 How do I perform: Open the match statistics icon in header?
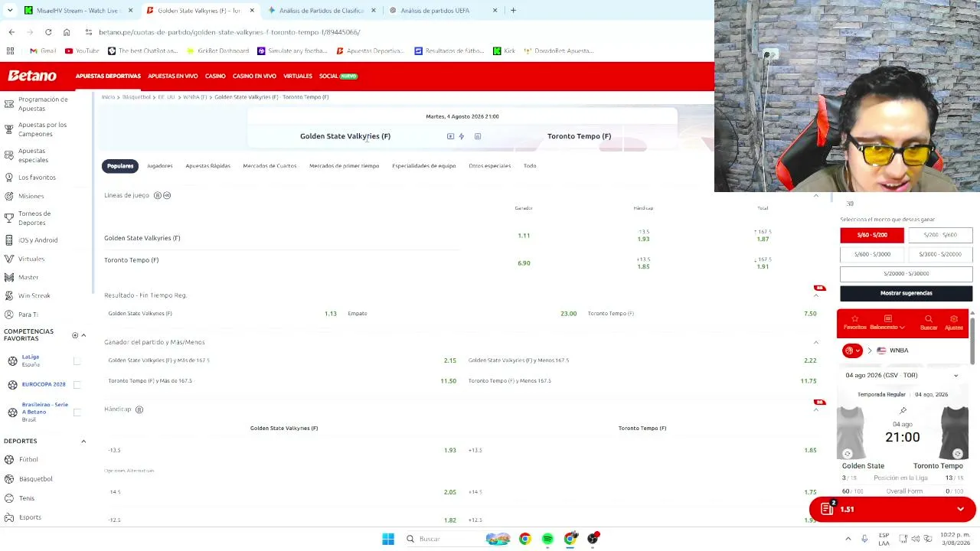point(478,136)
